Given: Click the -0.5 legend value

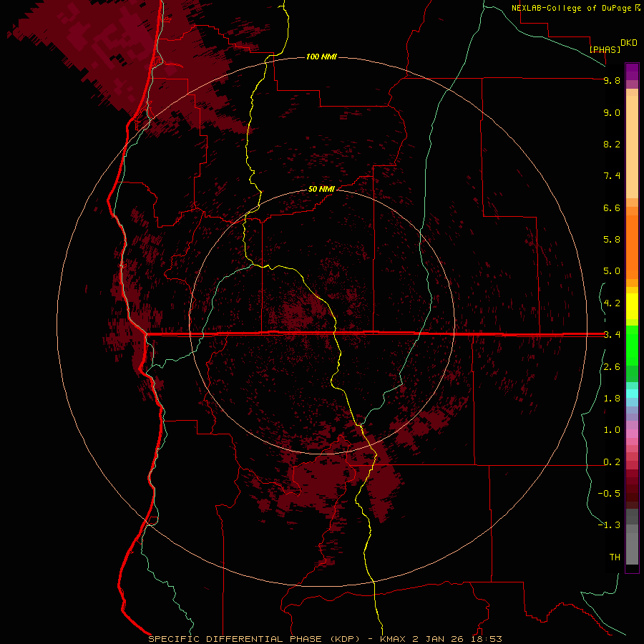Looking at the screenshot, I should [x=609, y=494].
